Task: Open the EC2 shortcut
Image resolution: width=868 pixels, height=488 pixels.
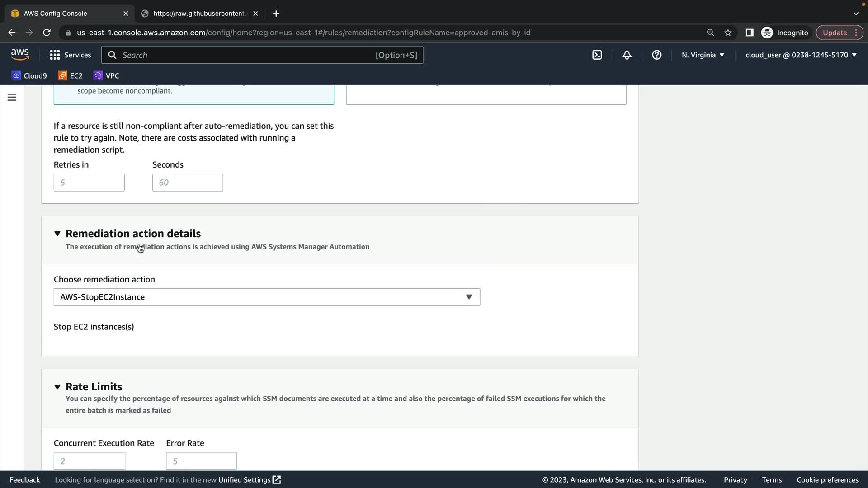Action: coord(70,75)
